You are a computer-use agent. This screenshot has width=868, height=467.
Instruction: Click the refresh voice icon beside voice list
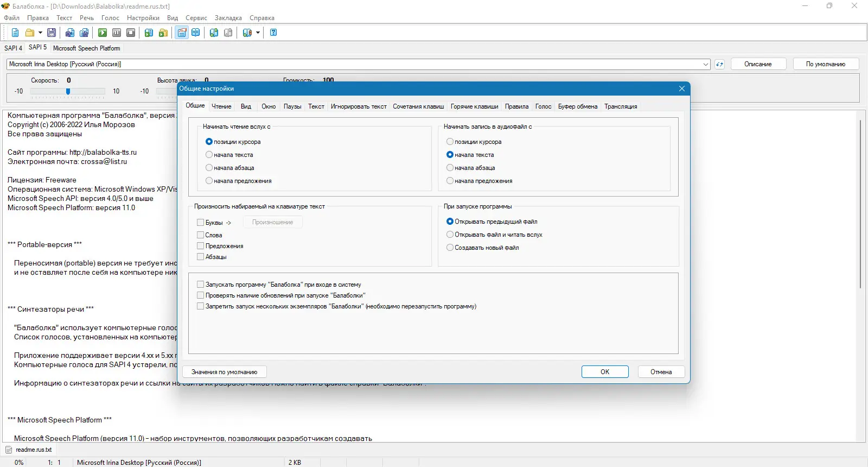719,64
